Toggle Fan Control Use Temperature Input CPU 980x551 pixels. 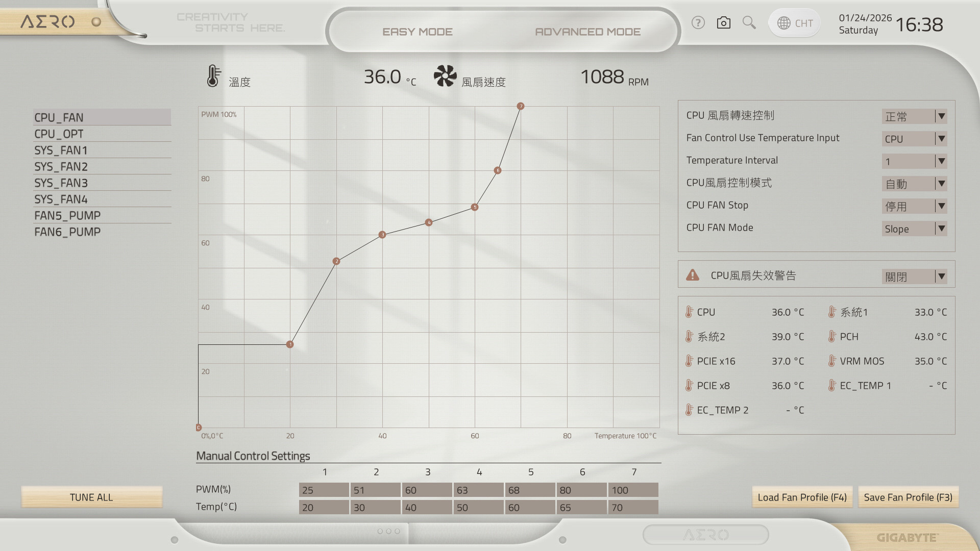click(914, 139)
